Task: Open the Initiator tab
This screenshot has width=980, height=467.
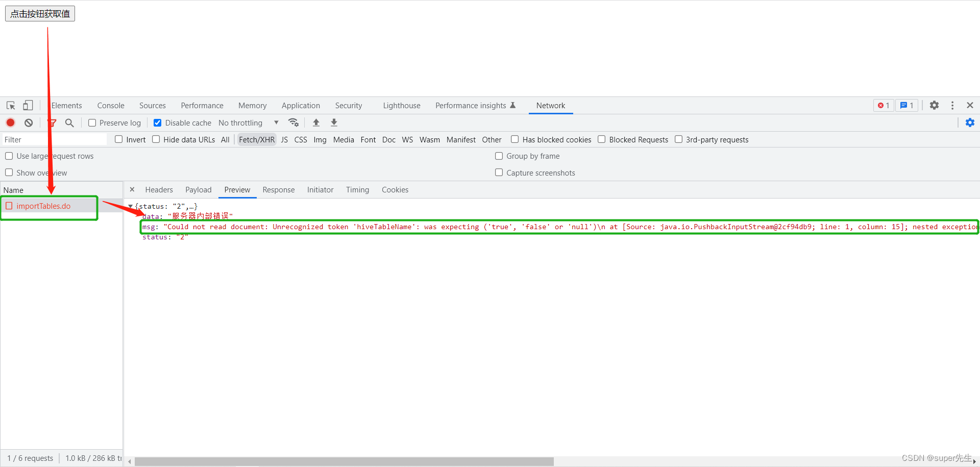Action: 320,189
